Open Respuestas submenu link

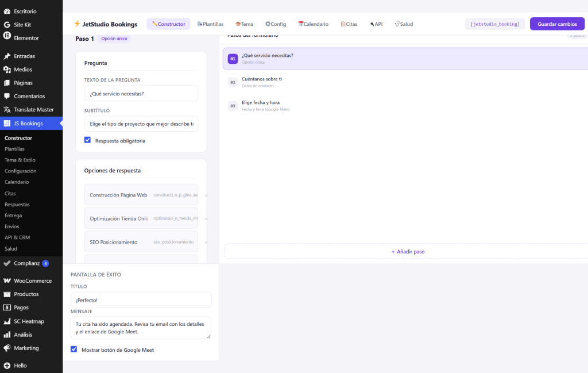[17, 205]
